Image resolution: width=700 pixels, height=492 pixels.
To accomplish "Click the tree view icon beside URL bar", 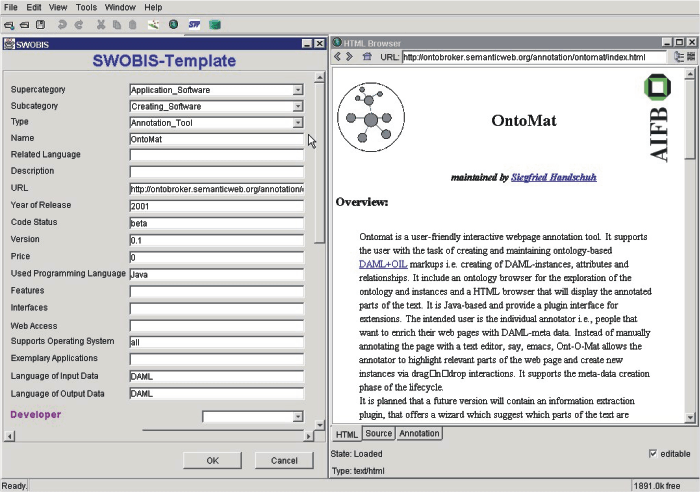I will [x=680, y=58].
